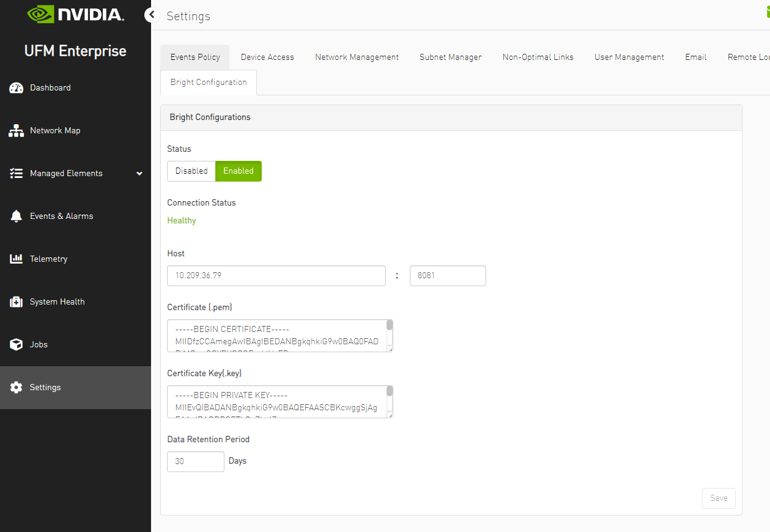
Task: Select the Settings gear icon
Action: (16, 387)
